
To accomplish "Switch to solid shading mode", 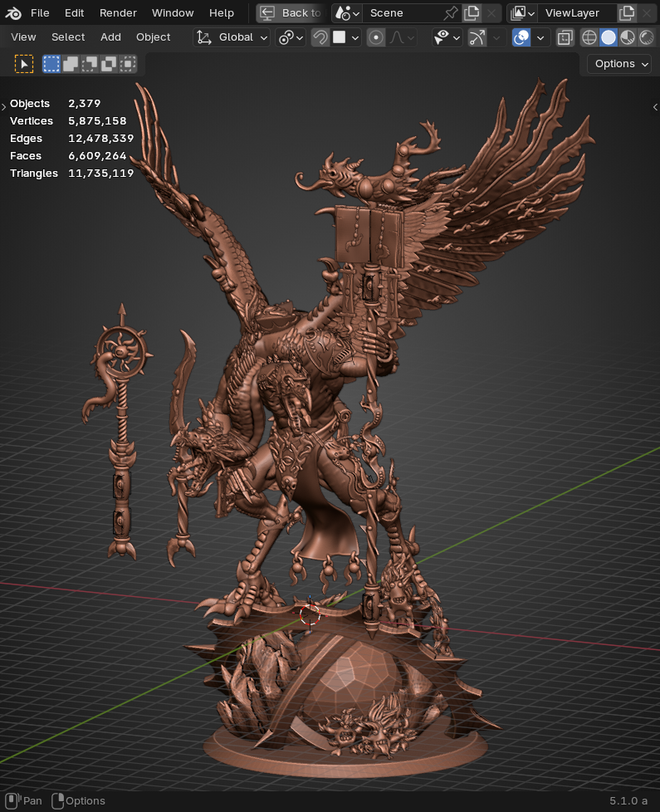I will [x=609, y=37].
